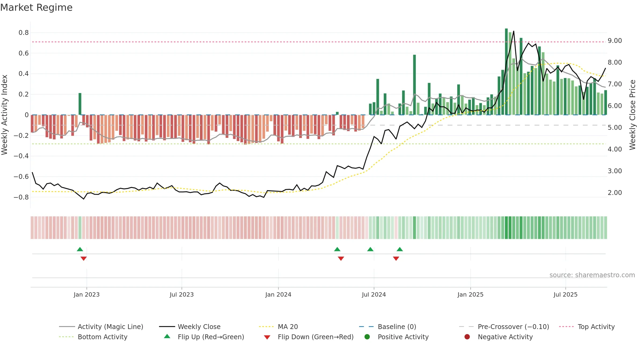The height and width of the screenshot is (362, 644).
Task: Select the first green flip-up marker before Jan 2023
Action: [x=80, y=249]
